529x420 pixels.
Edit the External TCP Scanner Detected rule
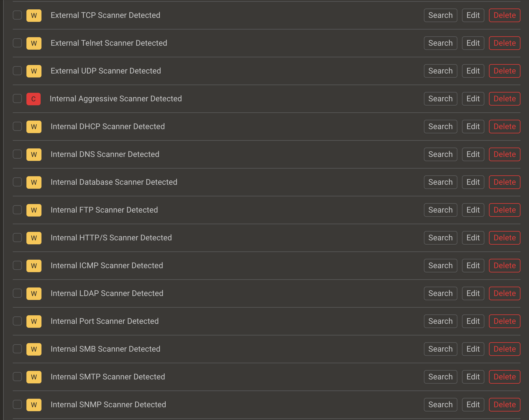click(x=473, y=15)
